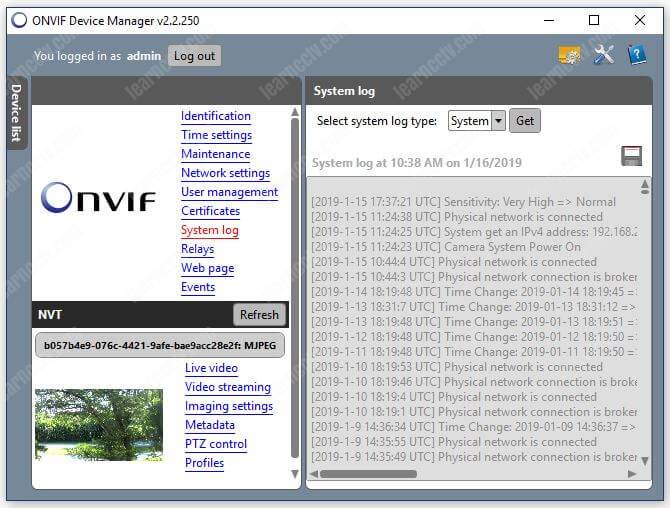Open Live video
Viewport: 670px width, 508px height.
[x=212, y=368]
